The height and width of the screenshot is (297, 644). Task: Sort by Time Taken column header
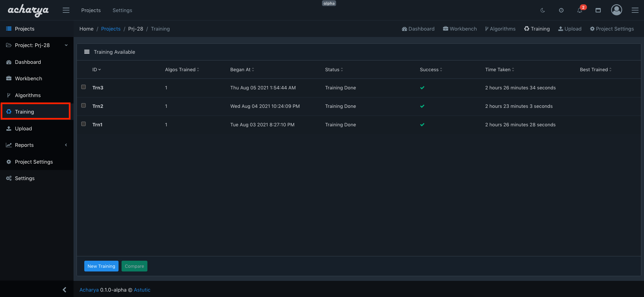(x=499, y=70)
